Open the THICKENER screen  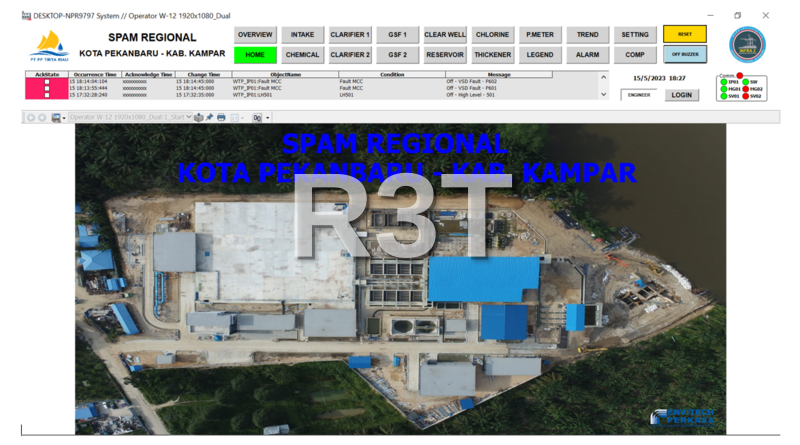tap(492, 55)
